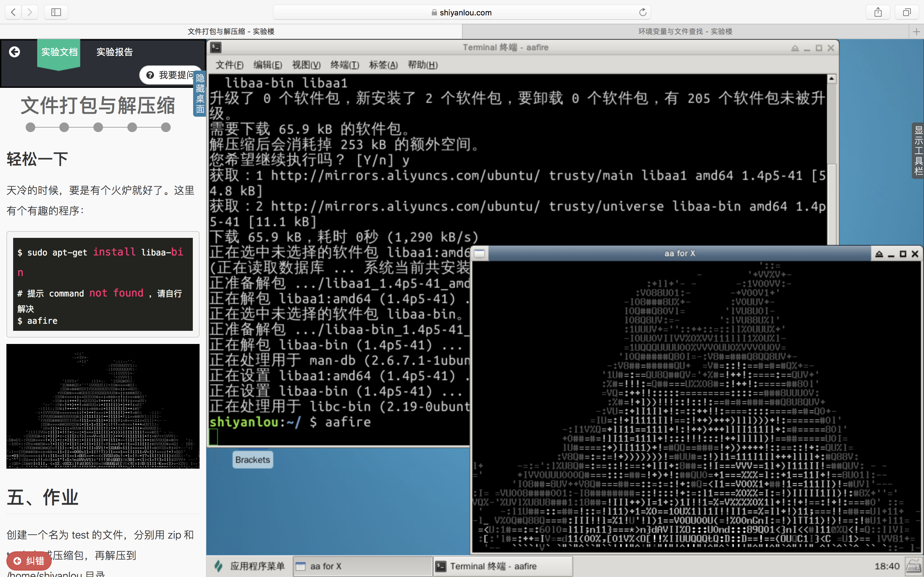924x577 pixels.
Task: Click the terminal icon in Terminal title bar
Action: pos(216,48)
